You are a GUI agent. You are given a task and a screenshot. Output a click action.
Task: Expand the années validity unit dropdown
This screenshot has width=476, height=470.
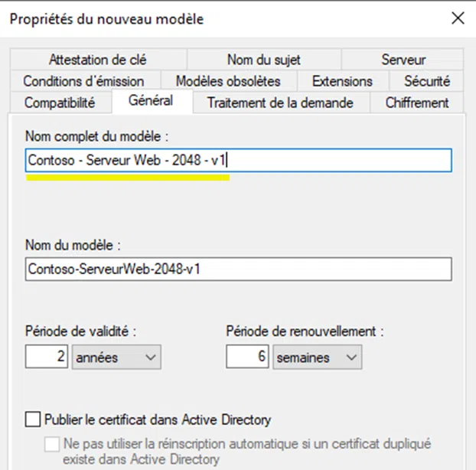tap(116, 357)
